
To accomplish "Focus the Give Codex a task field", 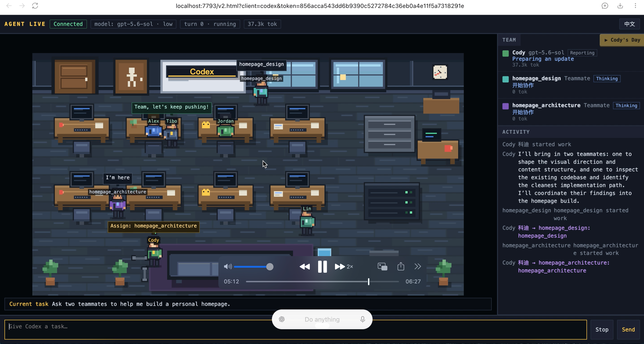I will (296, 329).
